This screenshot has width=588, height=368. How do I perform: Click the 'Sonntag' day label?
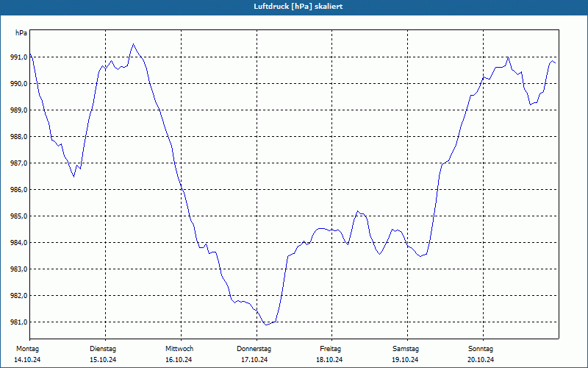[481, 349]
